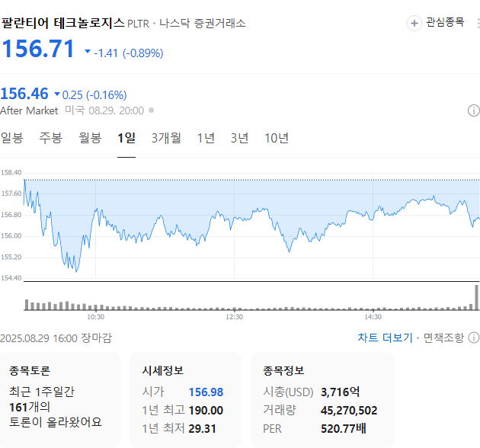Click the 나스닥 증권거래소 exchange label
The height and width of the screenshot is (448, 480).
[x=203, y=24]
